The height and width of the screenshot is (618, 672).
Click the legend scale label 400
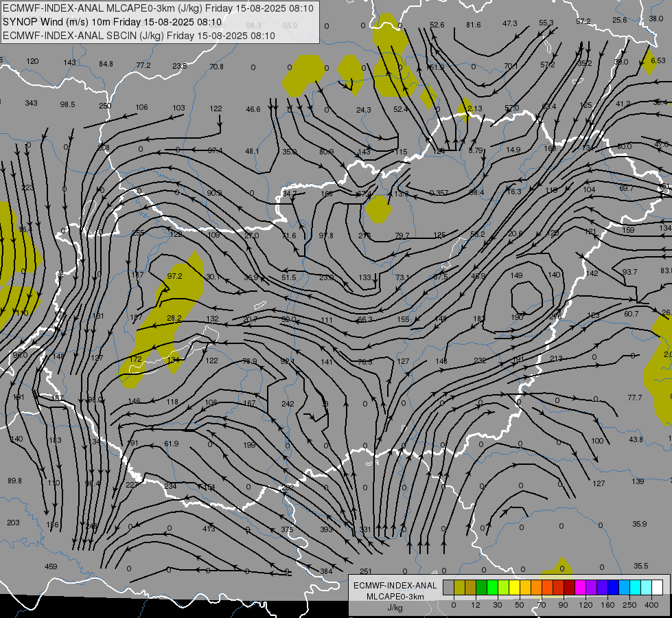pos(651,605)
